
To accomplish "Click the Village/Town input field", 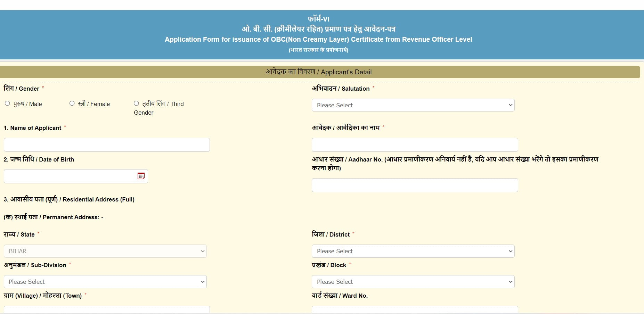I will point(107,309).
